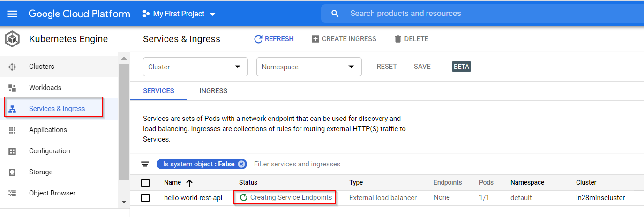Switch to the Ingress tab
The height and width of the screenshot is (217, 644).
click(x=213, y=91)
